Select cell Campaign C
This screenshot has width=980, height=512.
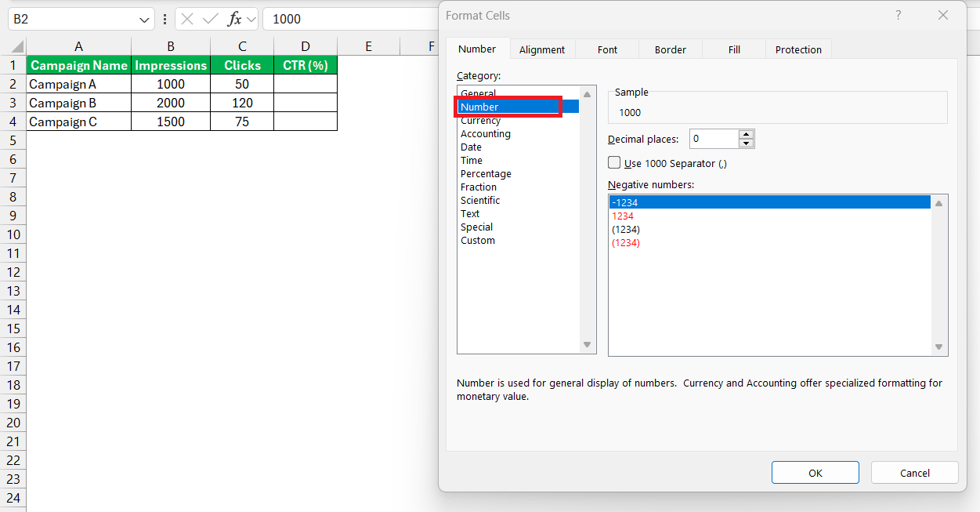(79, 122)
